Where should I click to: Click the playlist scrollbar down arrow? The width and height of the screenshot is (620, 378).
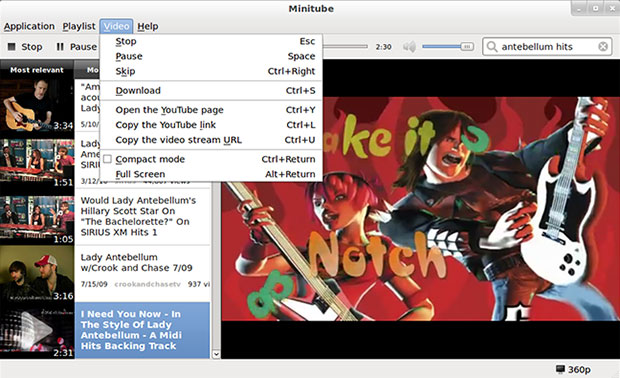point(216,354)
